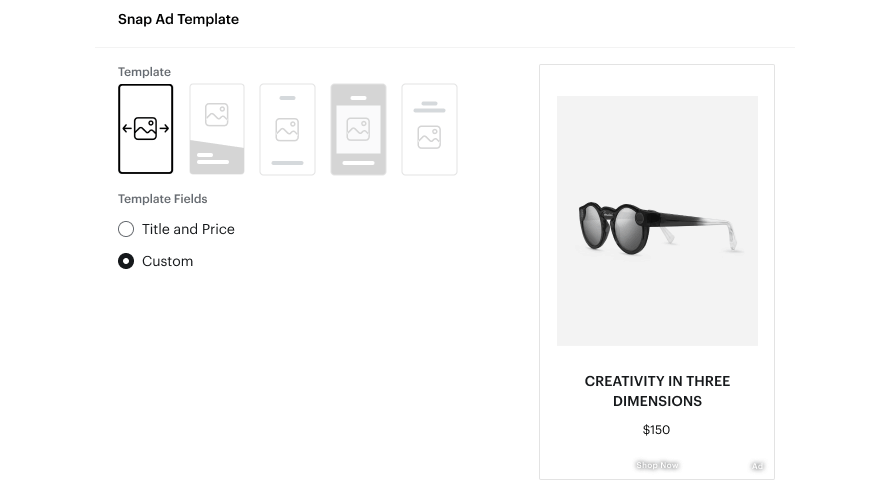Click the "Title and Price" option label

pos(188,229)
